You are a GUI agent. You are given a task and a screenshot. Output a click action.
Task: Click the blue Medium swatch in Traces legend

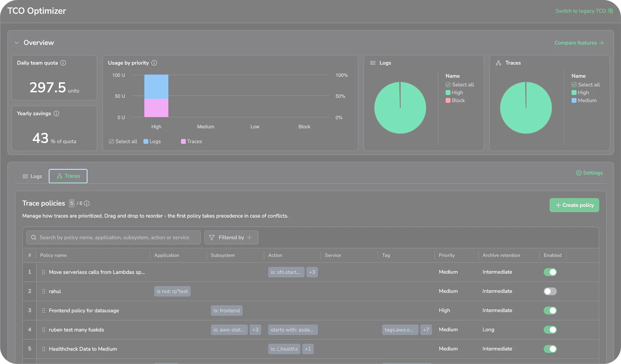pos(574,100)
